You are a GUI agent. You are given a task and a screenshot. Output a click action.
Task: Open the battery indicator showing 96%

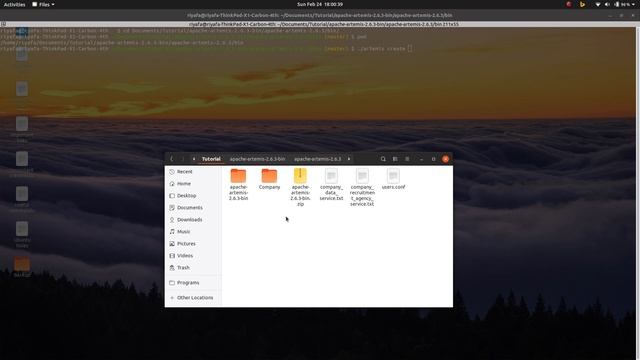coord(622,4)
